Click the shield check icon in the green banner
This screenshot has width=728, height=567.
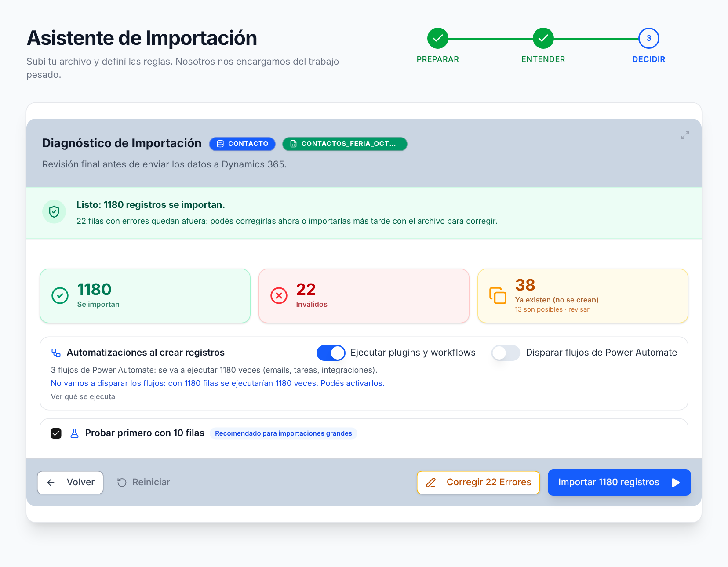click(54, 212)
